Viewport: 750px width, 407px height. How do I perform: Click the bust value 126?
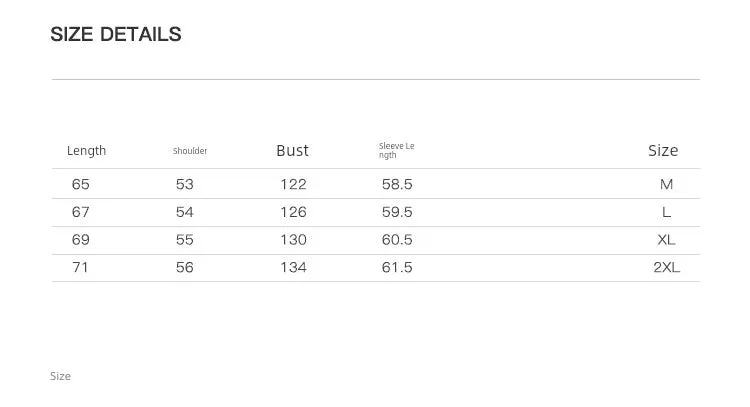[x=293, y=212]
